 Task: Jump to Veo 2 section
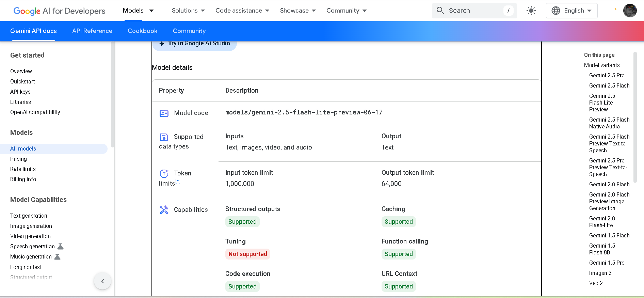(596, 283)
